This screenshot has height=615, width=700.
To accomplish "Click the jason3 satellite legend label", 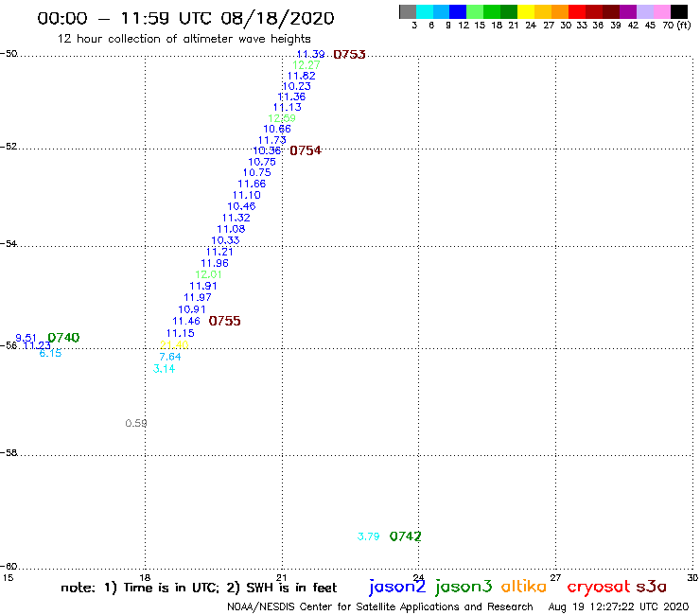I will (464, 588).
